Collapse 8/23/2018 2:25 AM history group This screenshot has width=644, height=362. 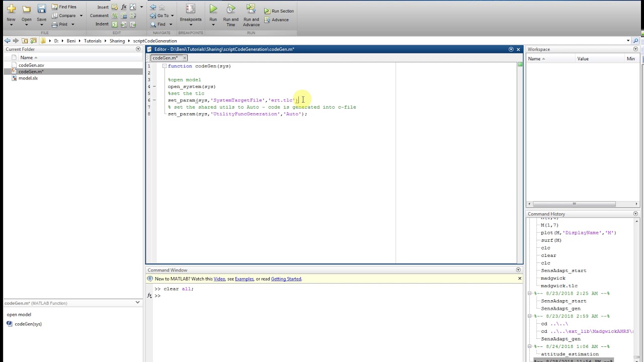(529, 293)
